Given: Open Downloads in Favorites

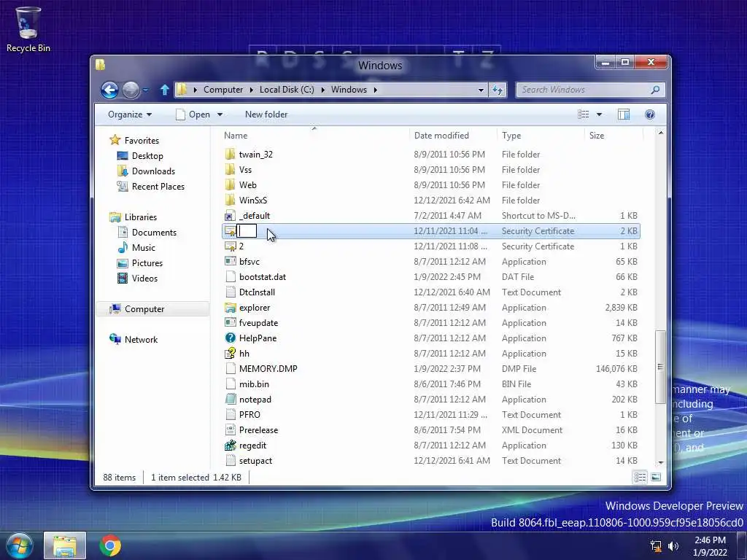Looking at the screenshot, I should pyautogui.click(x=153, y=171).
